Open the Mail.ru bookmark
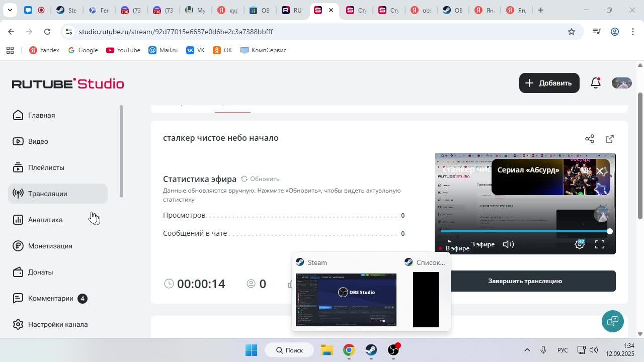644x362 pixels. (163, 50)
